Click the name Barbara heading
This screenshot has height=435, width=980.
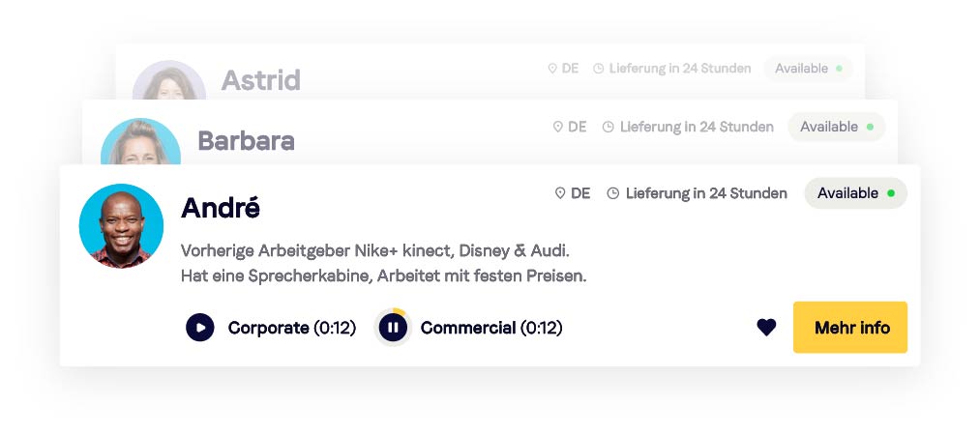click(246, 141)
